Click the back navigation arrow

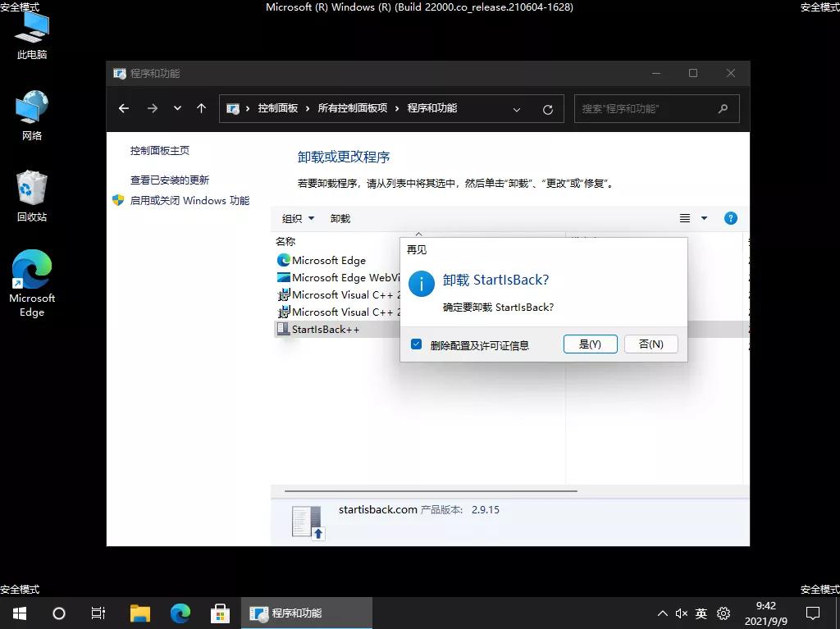[123, 107]
